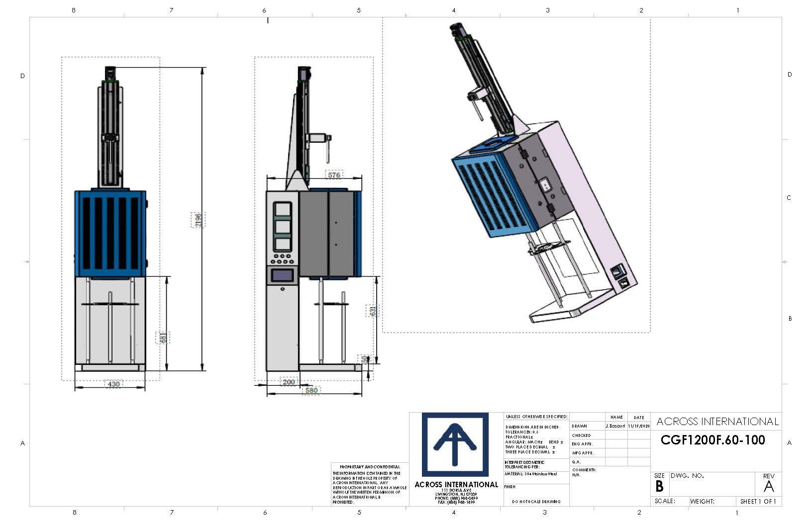
Task: Select the 2196 overall height dimension
Action: (x=198, y=219)
